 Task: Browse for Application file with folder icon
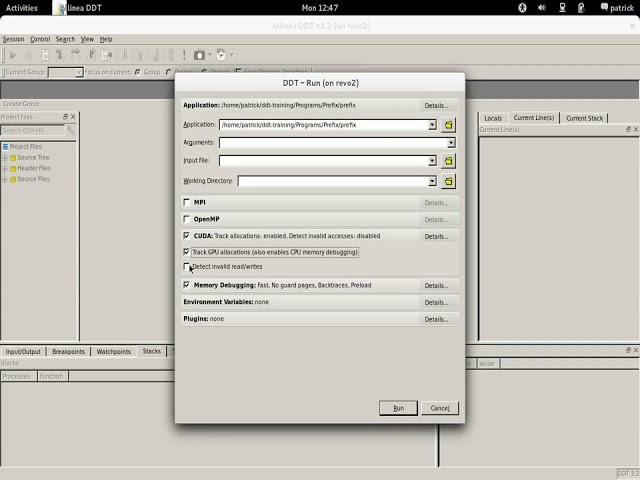[x=448, y=125]
